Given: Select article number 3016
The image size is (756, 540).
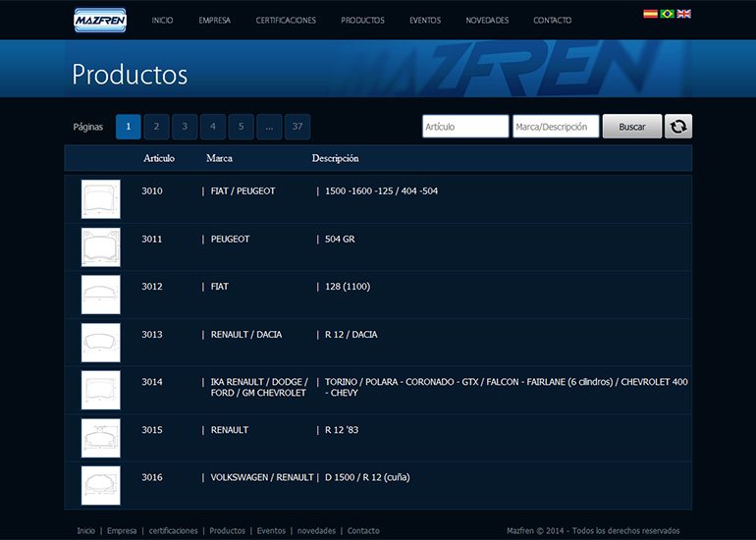Looking at the screenshot, I should click(152, 477).
